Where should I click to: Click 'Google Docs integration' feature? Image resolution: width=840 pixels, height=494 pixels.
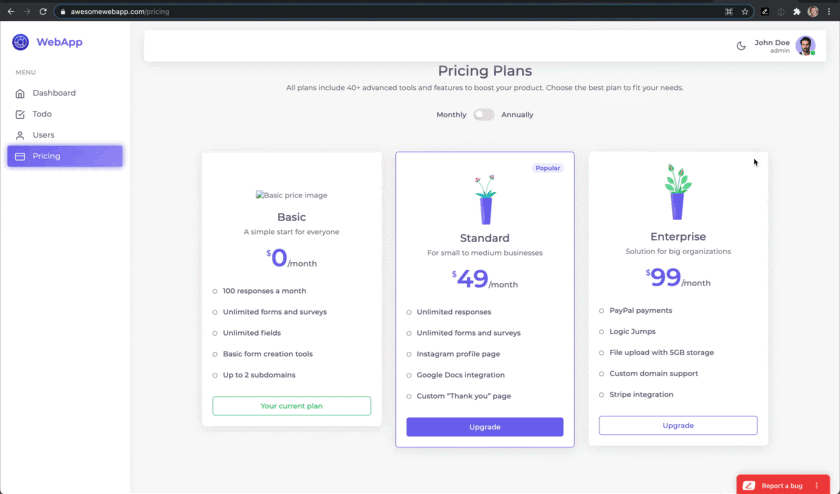pos(460,375)
